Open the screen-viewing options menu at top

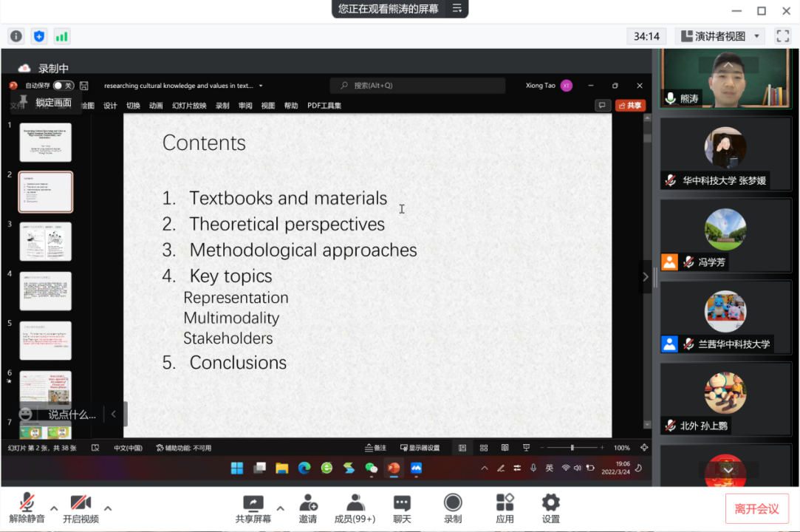pos(457,9)
